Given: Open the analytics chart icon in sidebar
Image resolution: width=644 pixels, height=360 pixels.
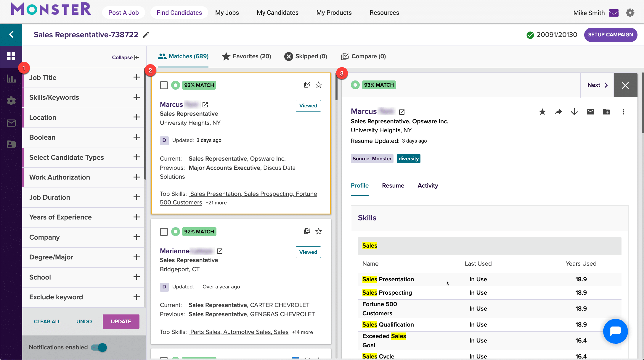Looking at the screenshot, I should click(x=11, y=79).
